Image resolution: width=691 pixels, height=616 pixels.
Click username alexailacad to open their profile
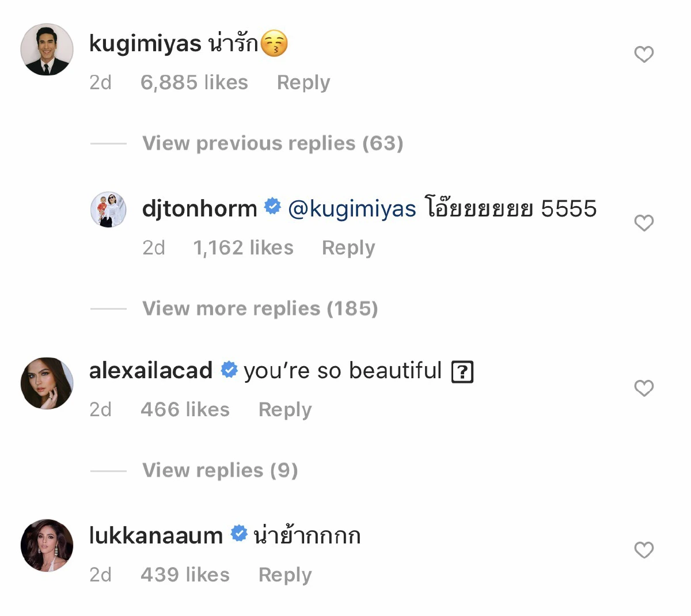pos(150,370)
